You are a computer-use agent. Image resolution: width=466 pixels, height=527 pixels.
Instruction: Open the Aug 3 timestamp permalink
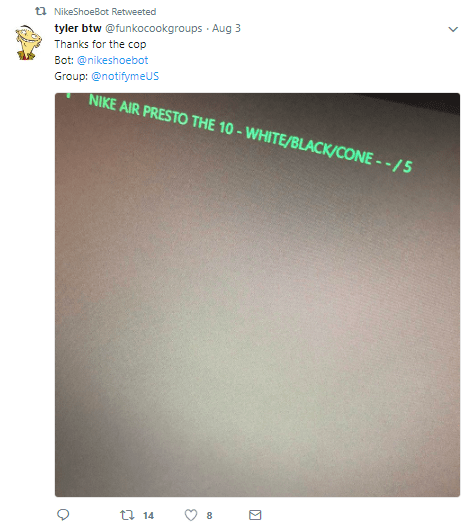(x=226, y=28)
